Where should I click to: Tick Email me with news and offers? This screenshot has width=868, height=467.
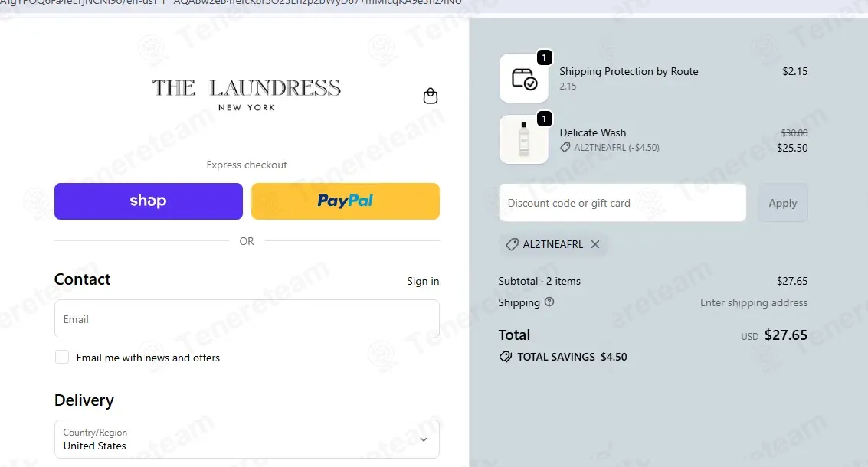pyautogui.click(x=62, y=357)
